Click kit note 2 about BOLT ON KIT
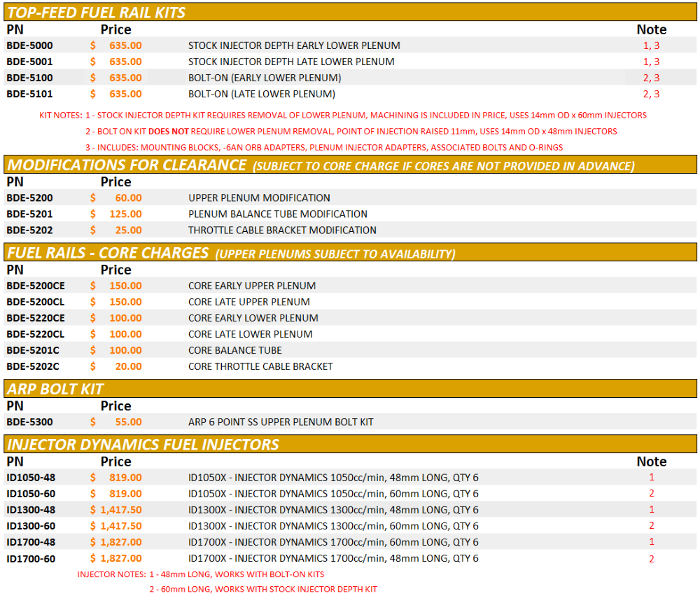This screenshot has width=700, height=596. 351,132
